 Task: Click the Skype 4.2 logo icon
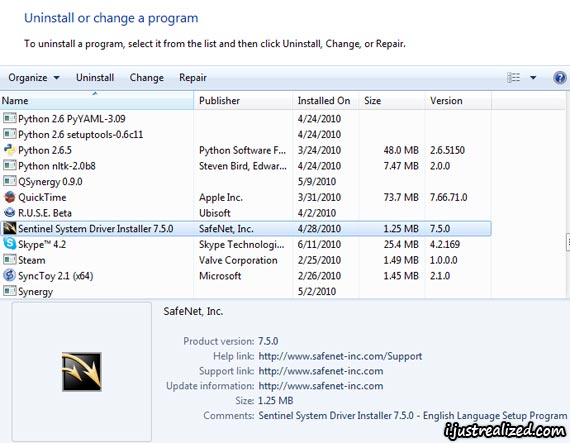tap(9, 244)
